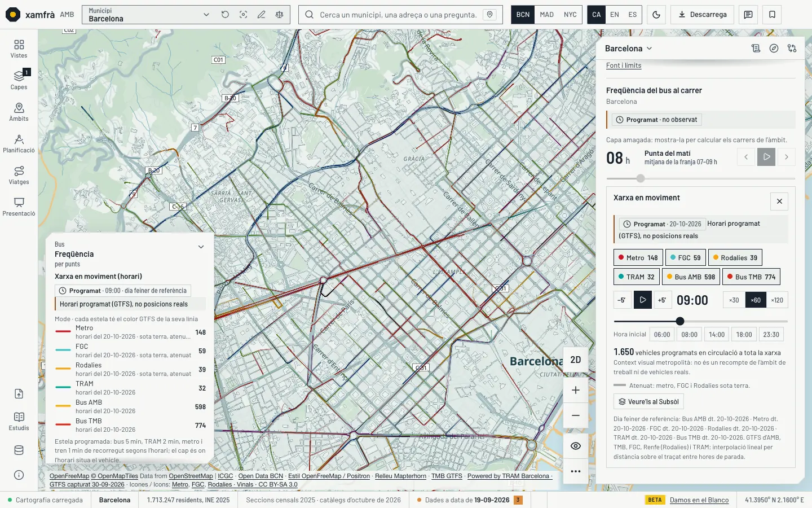Open the Presentació mode
812x508 pixels.
(19, 207)
